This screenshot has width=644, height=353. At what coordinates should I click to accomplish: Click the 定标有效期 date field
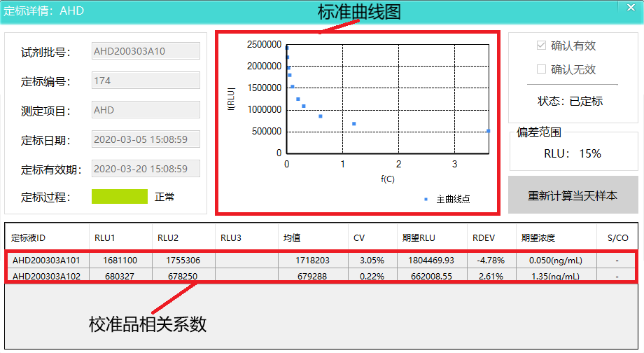pyautogui.click(x=146, y=169)
